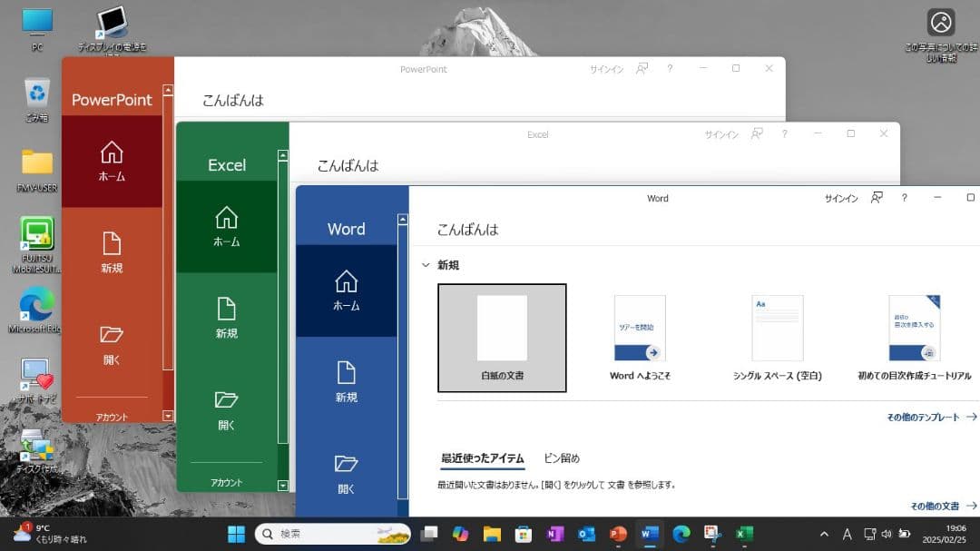Open Word help question mark

point(905,198)
